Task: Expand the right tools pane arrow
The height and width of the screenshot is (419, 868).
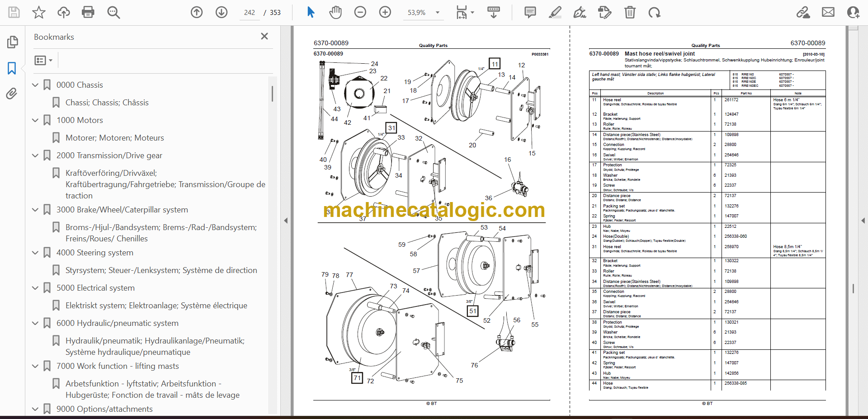Action: click(x=863, y=221)
